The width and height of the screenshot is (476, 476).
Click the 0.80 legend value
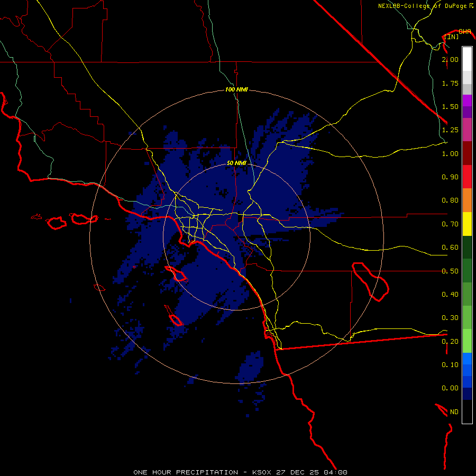click(450, 200)
